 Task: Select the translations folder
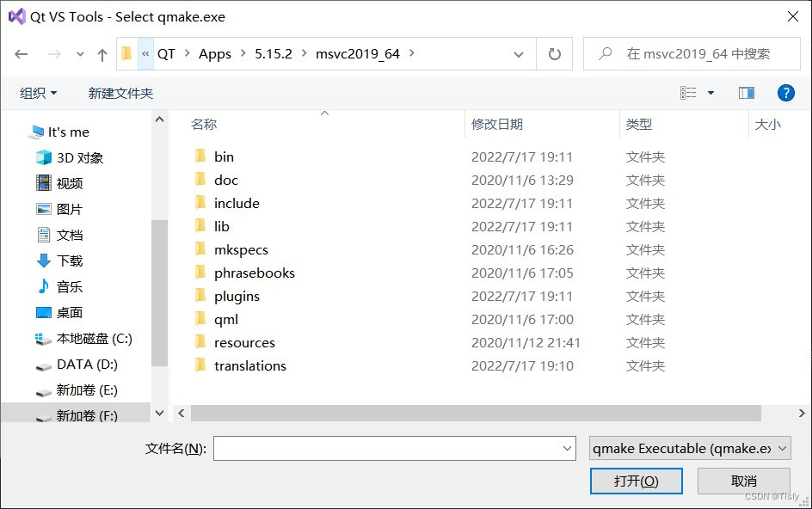(x=250, y=366)
